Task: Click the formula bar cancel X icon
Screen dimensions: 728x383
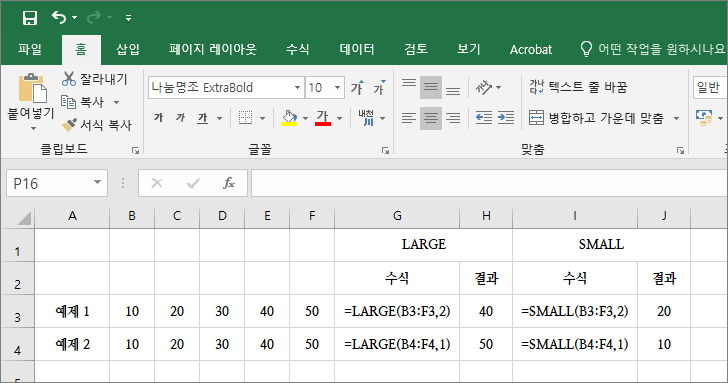Action: point(157,183)
